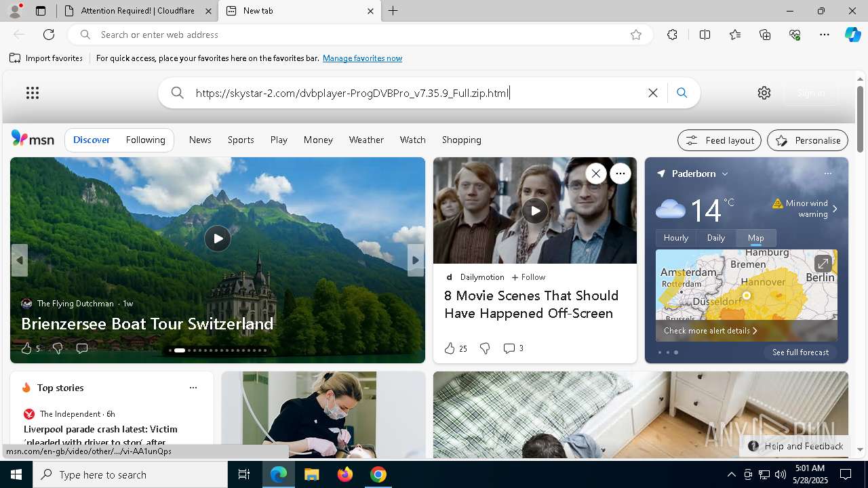Open the Extensions puzzle icon
Screen dimensions: 868x488
672,35
